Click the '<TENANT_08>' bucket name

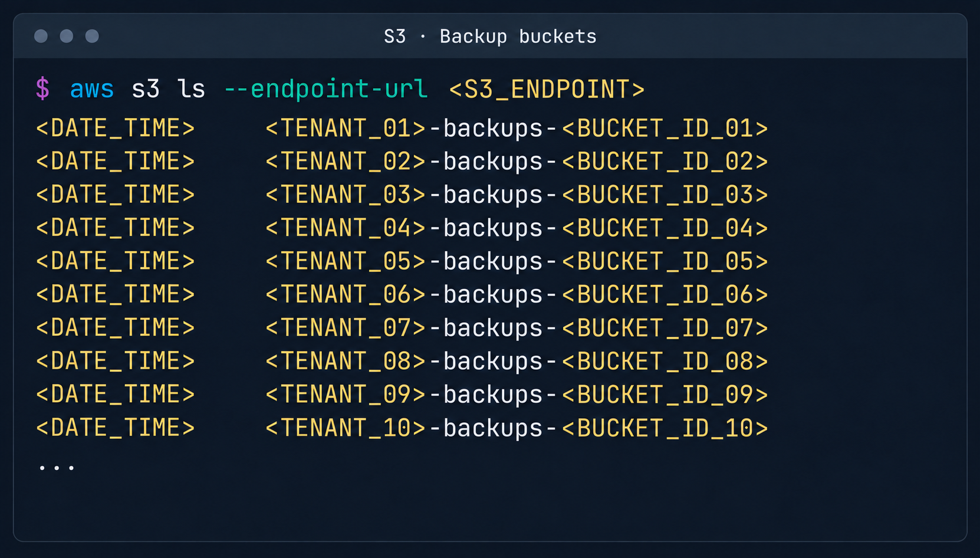point(346,362)
